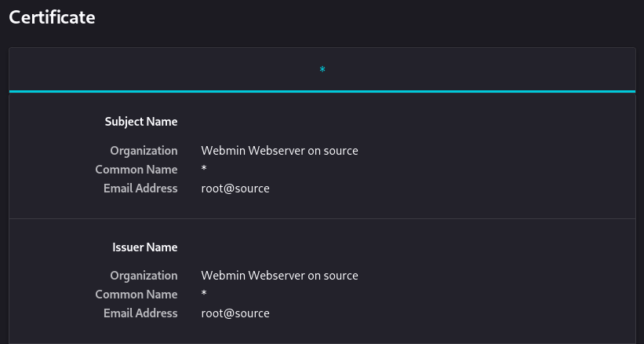Click the Organization label under Issuer Name

click(x=144, y=276)
